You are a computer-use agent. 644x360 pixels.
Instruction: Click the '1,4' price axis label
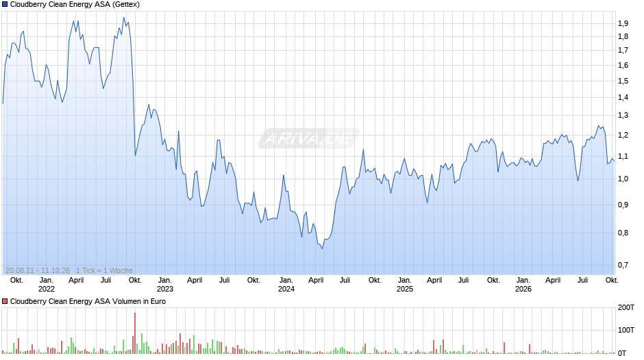[623, 97]
